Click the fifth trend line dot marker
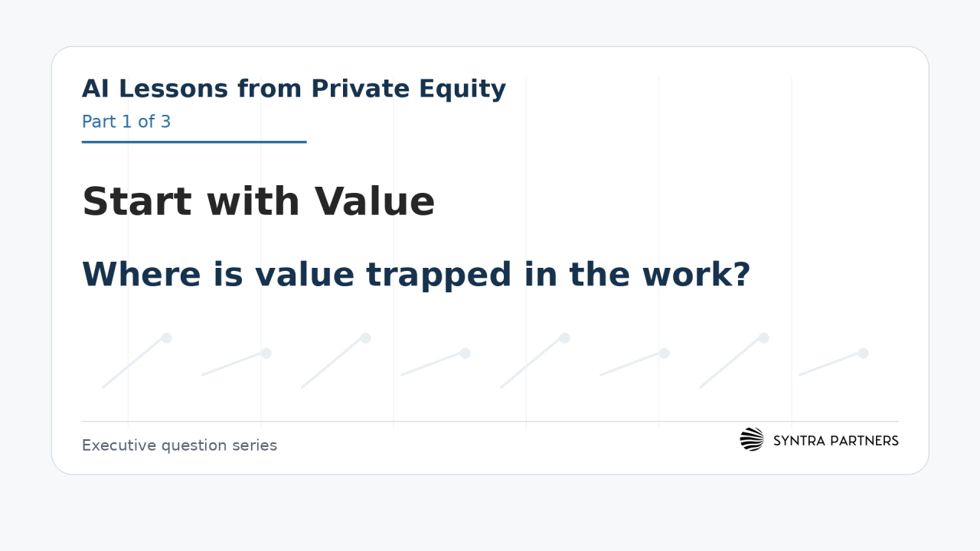This screenshot has width=980, height=551. (564, 338)
